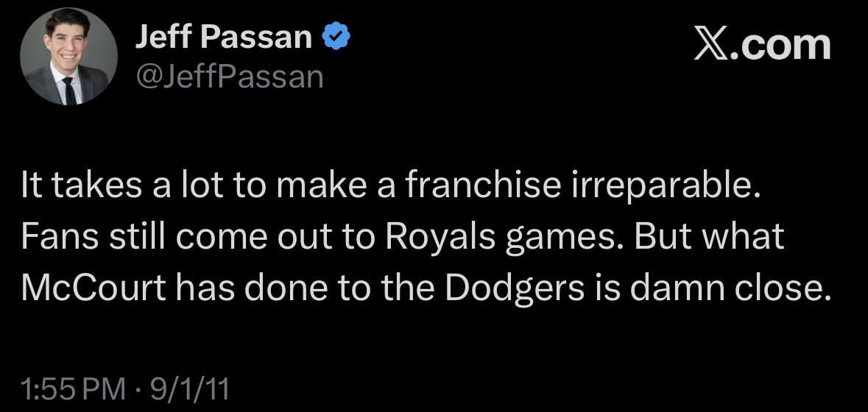868x412 pixels.
Task: Click the X logo in the watermark
Action: coord(713,46)
